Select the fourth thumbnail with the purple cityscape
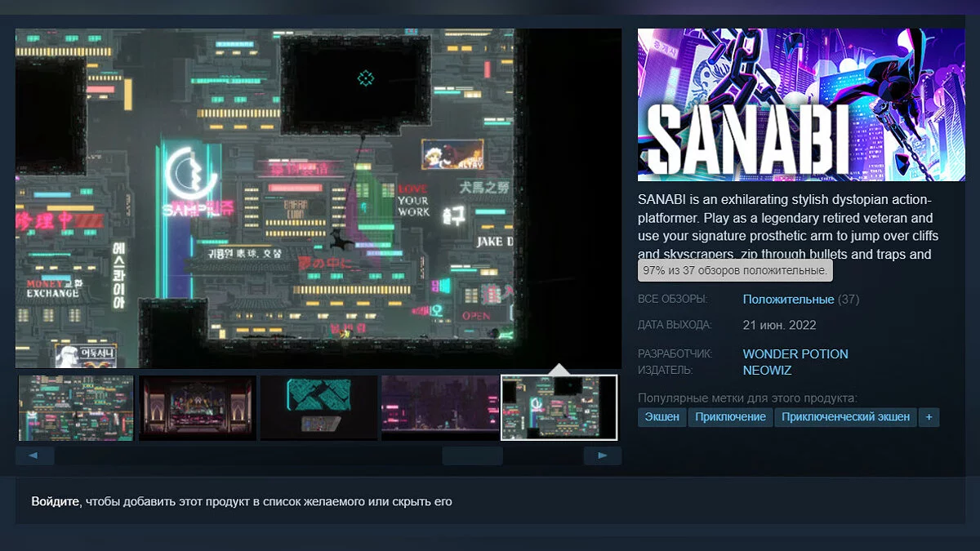Image resolution: width=980 pixels, height=551 pixels. pos(439,408)
